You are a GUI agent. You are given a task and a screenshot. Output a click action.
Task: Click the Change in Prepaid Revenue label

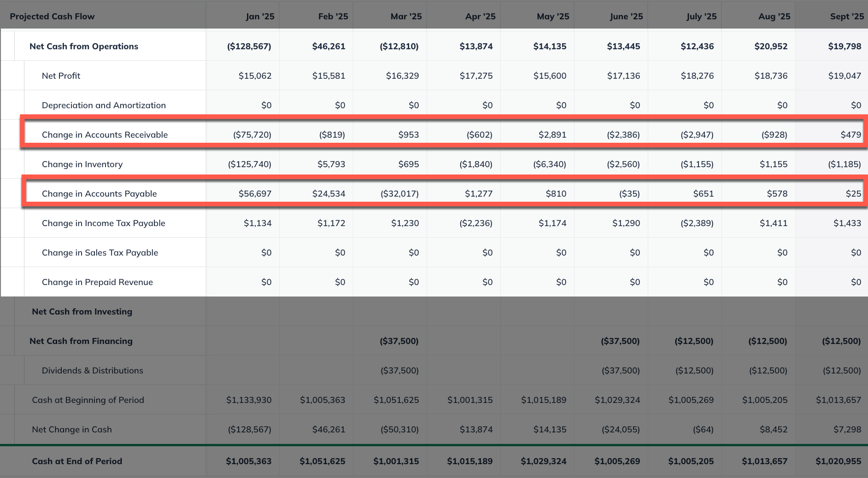(97, 282)
